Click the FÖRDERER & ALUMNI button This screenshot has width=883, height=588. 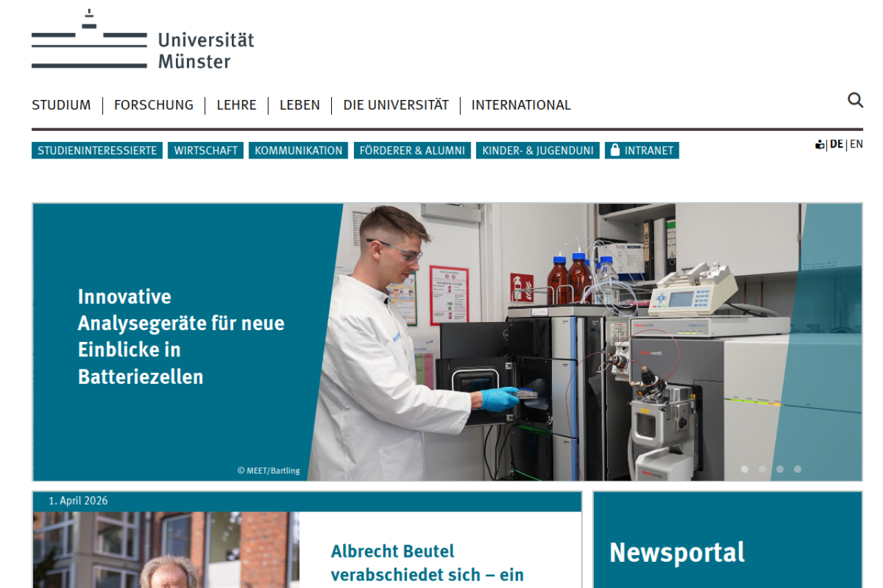[413, 150]
